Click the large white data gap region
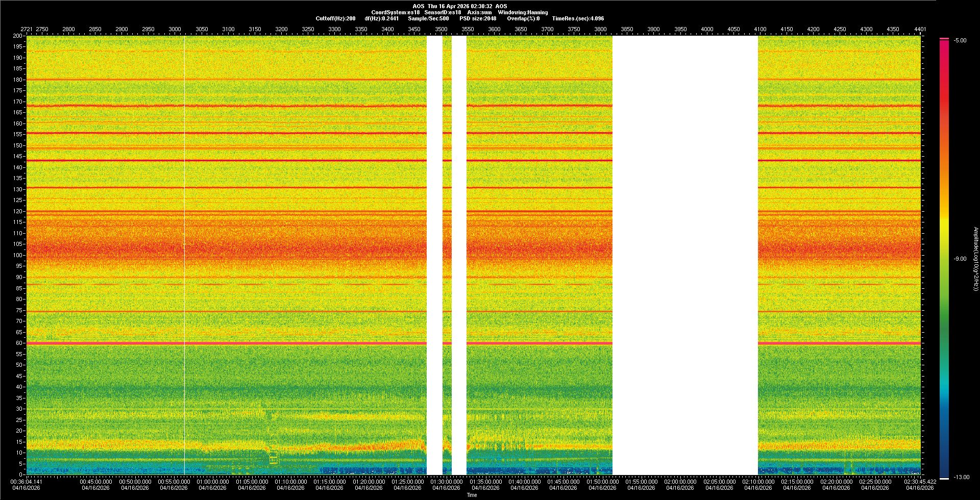 click(x=685, y=255)
